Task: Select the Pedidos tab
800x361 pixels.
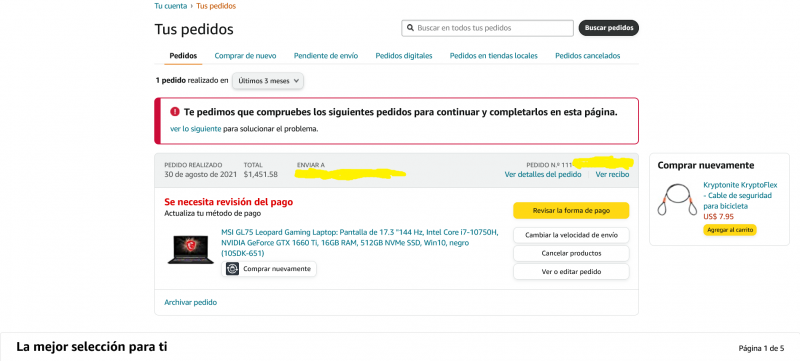Action: tap(183, 56)
